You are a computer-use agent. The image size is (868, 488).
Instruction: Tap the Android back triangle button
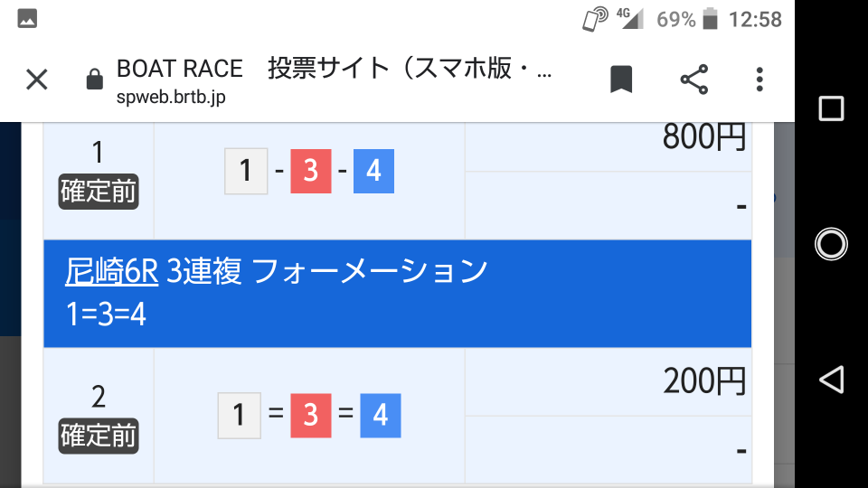[x=831, y=380]
